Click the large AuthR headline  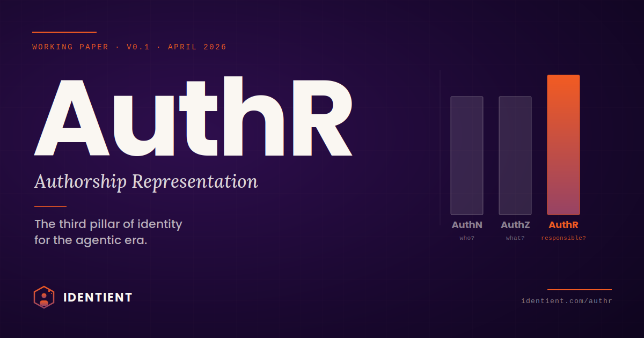[x=193, y=116]
